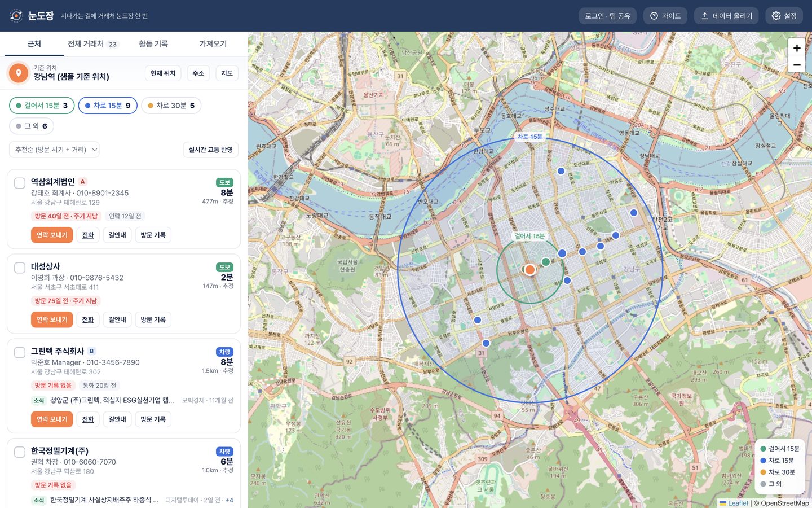Viewport: 812px width, 508px height.
Task: Toggle the 걸어서 15분 filter chip
Action: coord(42,106)
